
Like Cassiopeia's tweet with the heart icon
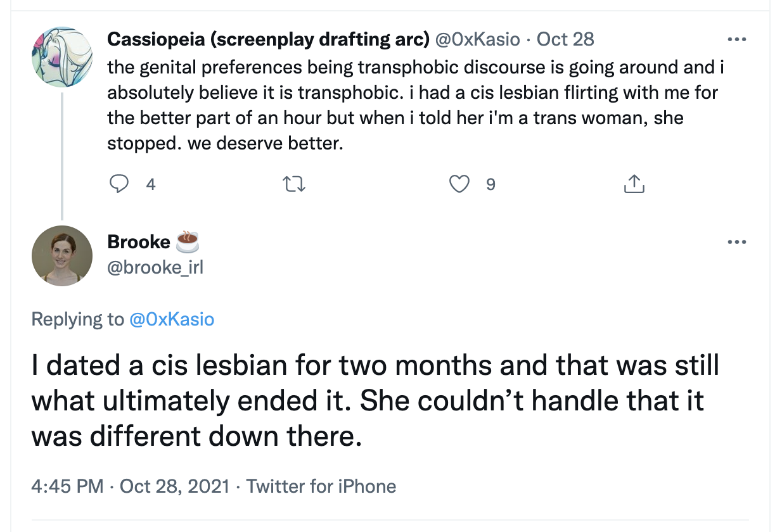coord(459,184)
